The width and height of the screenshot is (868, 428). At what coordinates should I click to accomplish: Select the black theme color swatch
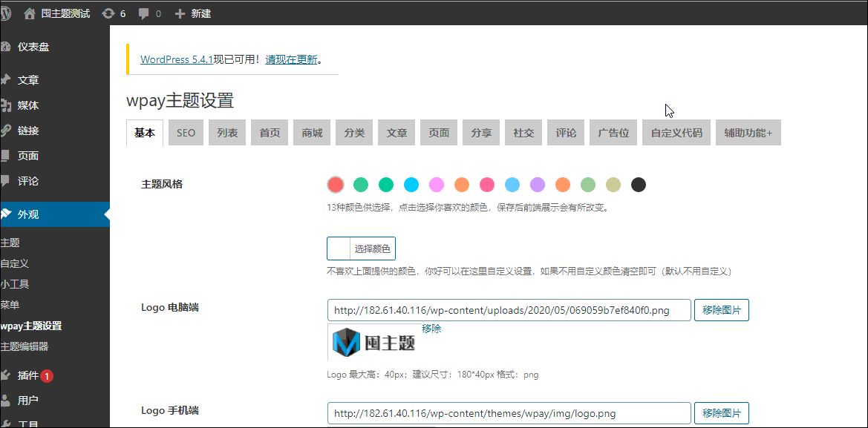coord(638,185)
